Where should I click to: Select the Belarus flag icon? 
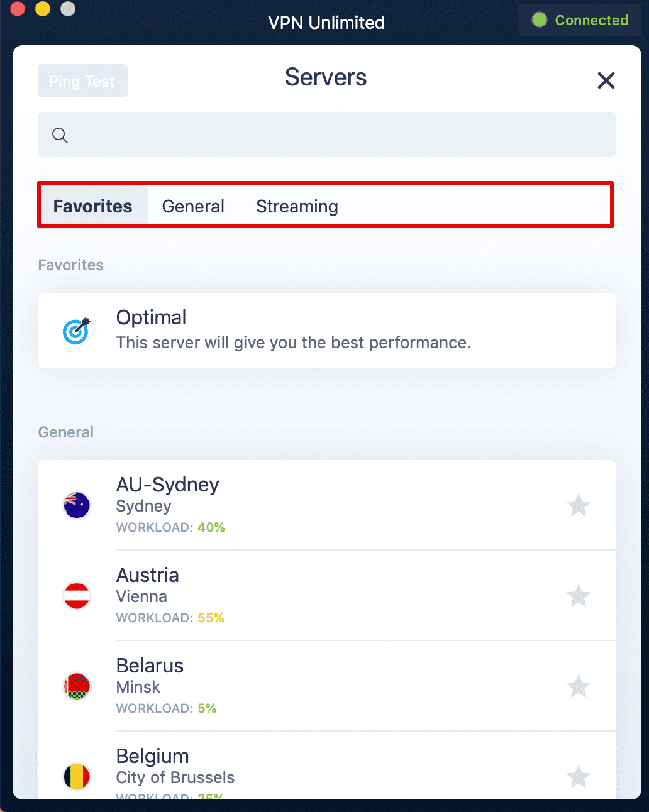[76, 686]
